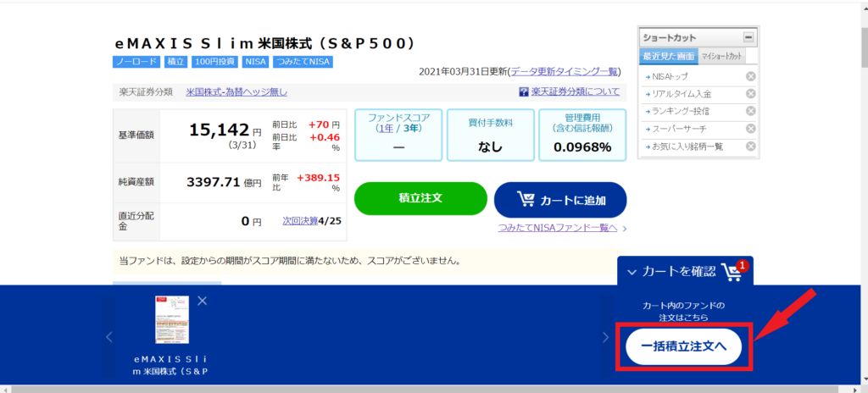Click the ノーロード tag

pyautogui.click(x=136, y=62)
